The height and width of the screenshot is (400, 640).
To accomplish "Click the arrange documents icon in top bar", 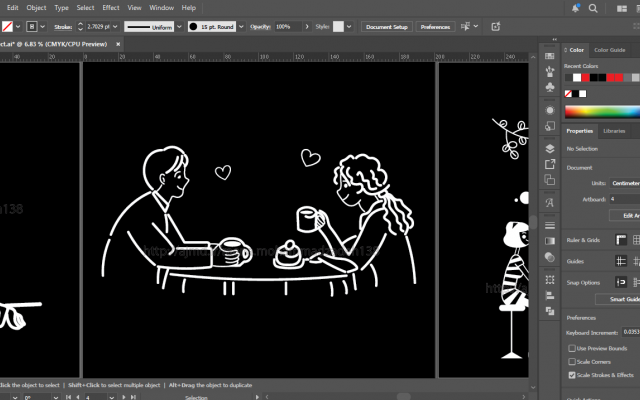I will tap(622, 8).
